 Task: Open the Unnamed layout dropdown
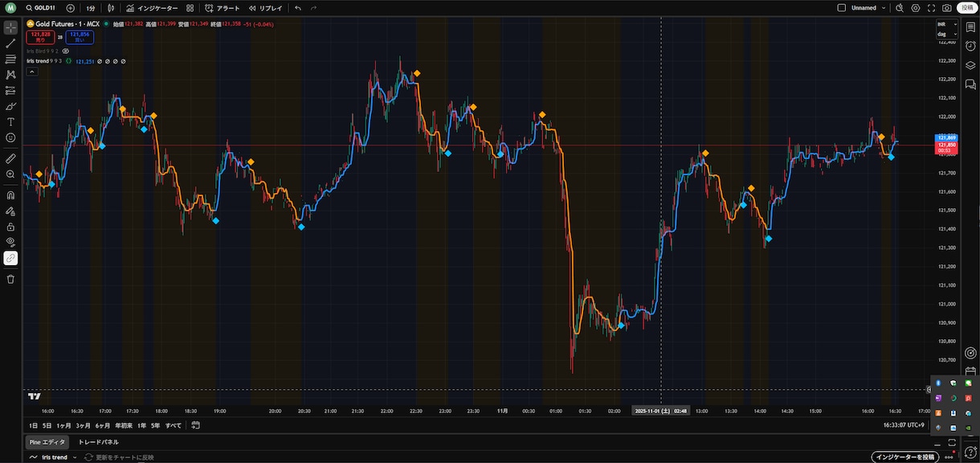tap(869, 8)
